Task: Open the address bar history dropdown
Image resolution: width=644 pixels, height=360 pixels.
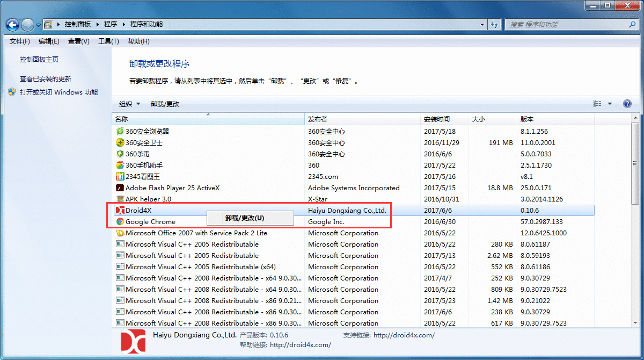Action: [482, 24]
